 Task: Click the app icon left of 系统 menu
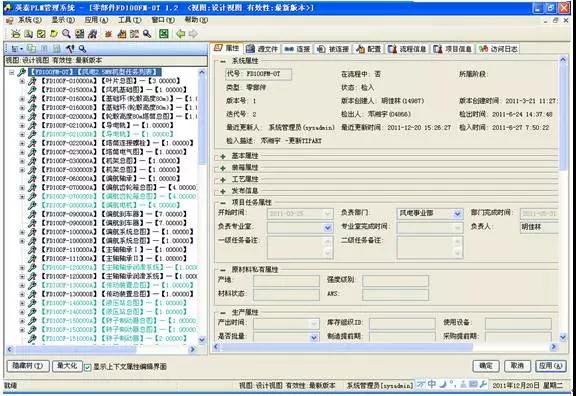pyautogui.click(x=10, y=20)
